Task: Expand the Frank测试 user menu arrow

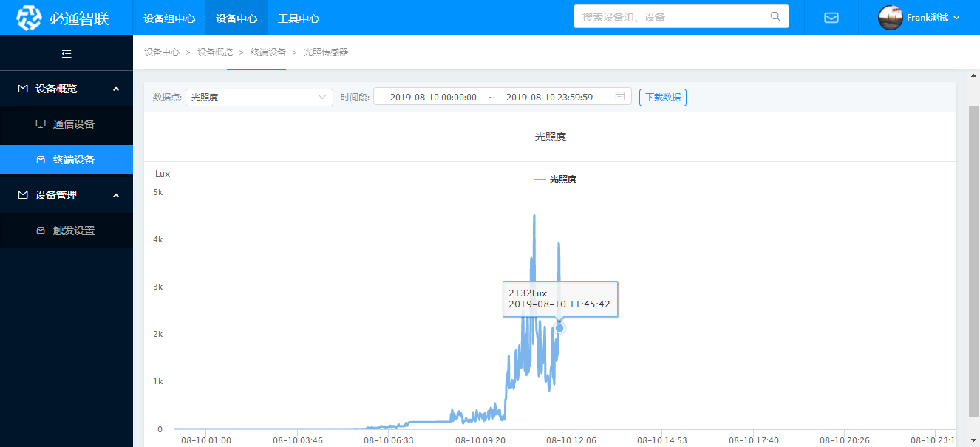Action: point(957,18)
